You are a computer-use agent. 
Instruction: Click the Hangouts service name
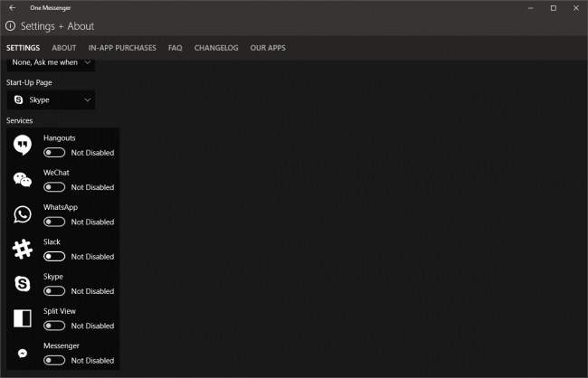(59, 138)
